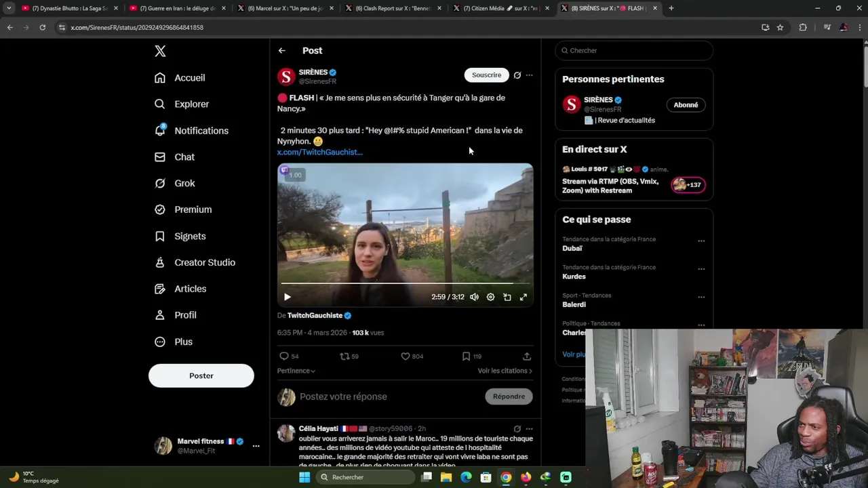The image size is (868, 488).
Task: Open Dubaï trend options dots
Action: click(x=701, y=241)
